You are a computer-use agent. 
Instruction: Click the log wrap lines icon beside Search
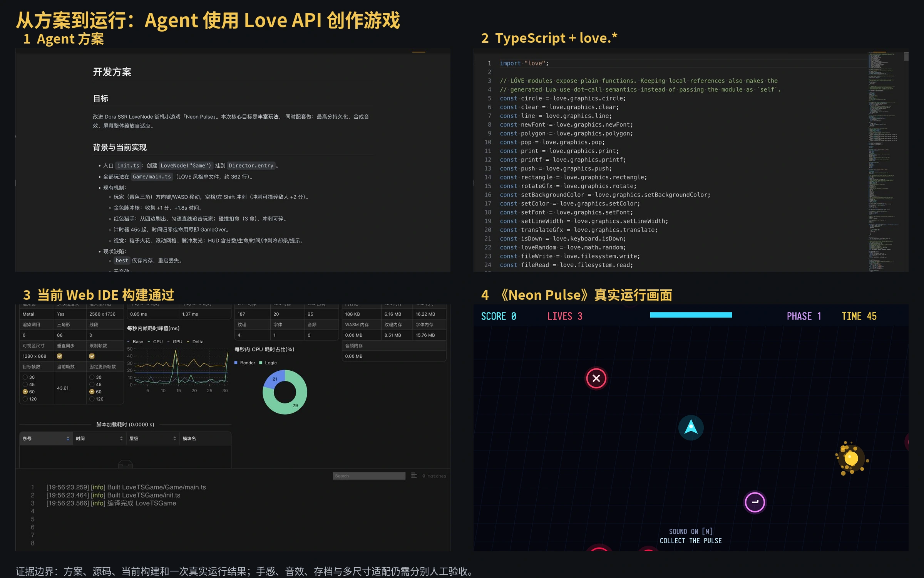[414, 476]
